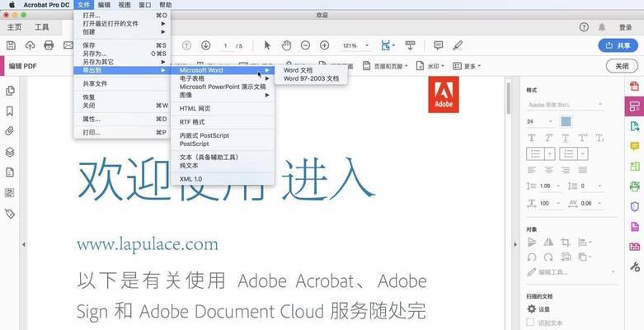Screen dimensions: 644x330
Task: Toggle underline text style T
Action: pyautogui.click(x=566, y=138)
